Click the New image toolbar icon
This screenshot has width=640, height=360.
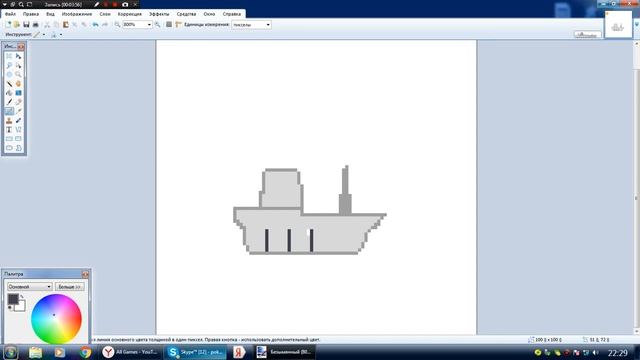[8, 25]
